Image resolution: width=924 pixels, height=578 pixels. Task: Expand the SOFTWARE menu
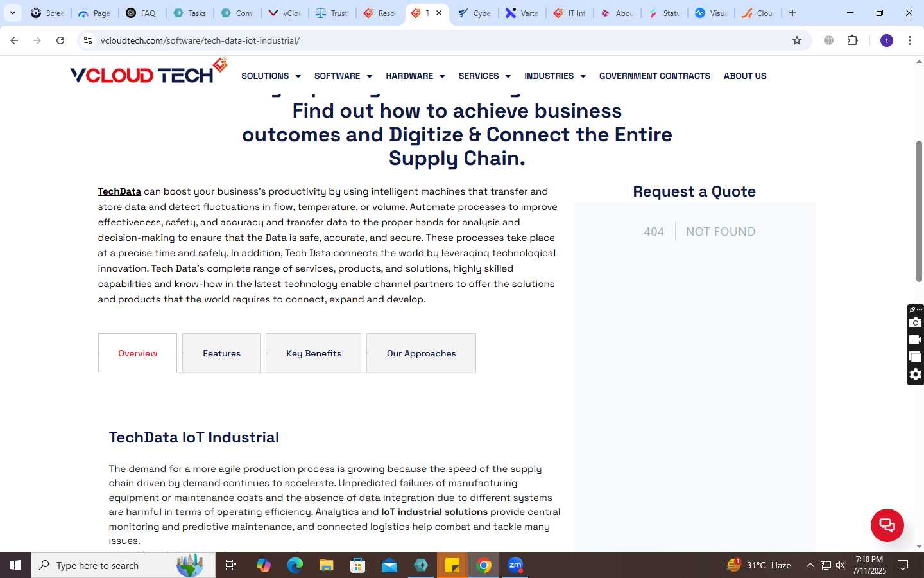pyautogui.click(x=343, y=76)
